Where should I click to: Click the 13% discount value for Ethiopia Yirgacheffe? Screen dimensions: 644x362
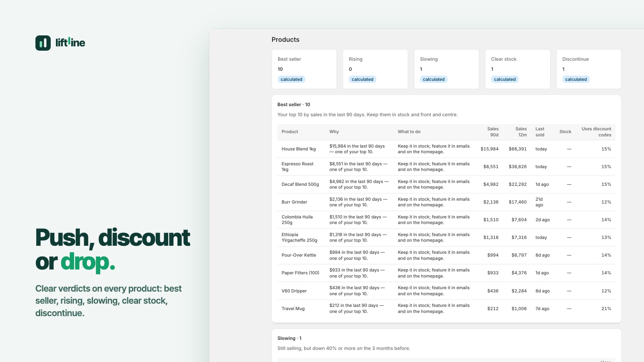point(606,237)
